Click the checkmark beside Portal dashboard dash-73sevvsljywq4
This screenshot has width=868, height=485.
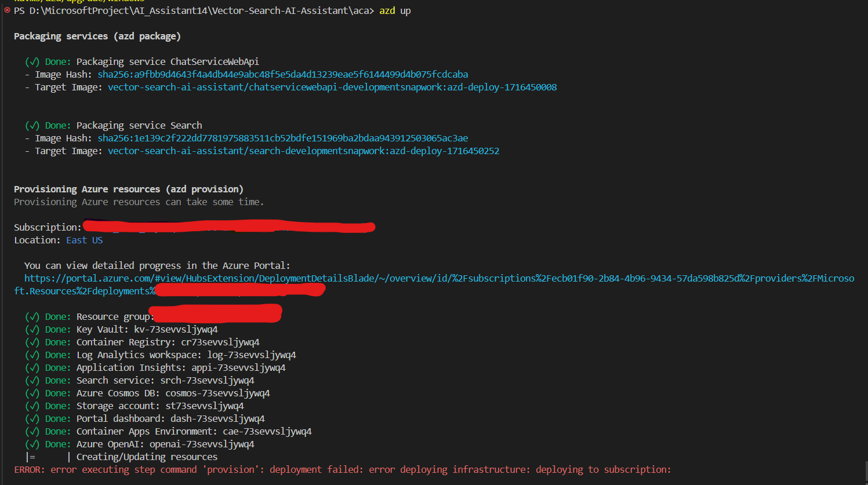point(32,418)
